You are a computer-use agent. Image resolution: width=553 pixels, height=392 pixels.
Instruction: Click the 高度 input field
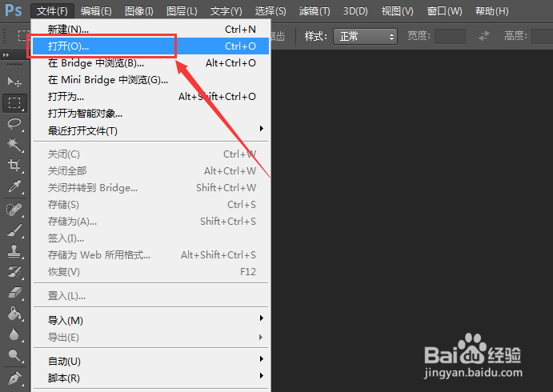tap(543, 36)
